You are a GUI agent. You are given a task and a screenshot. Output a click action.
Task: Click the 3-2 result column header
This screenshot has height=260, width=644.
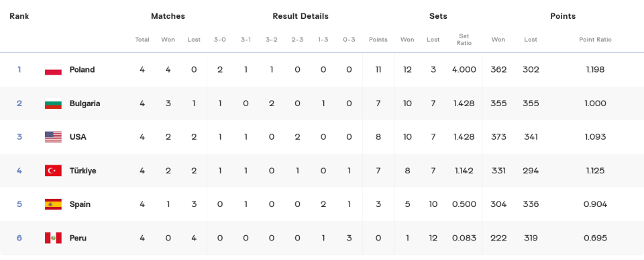(x=272, y=40)
